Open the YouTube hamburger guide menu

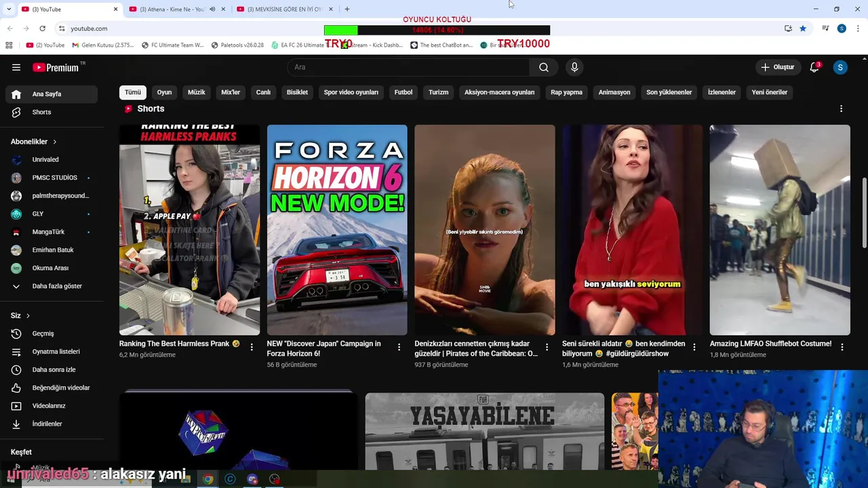coord(16,67)
